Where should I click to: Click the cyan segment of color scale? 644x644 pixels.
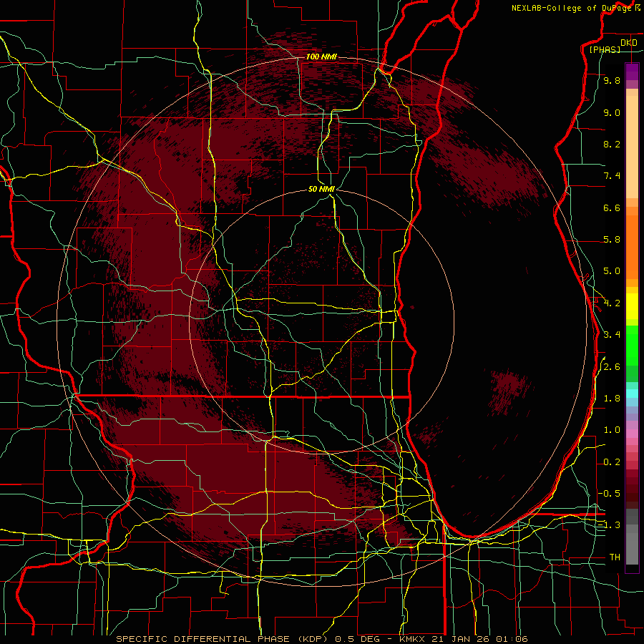point(632,394)
